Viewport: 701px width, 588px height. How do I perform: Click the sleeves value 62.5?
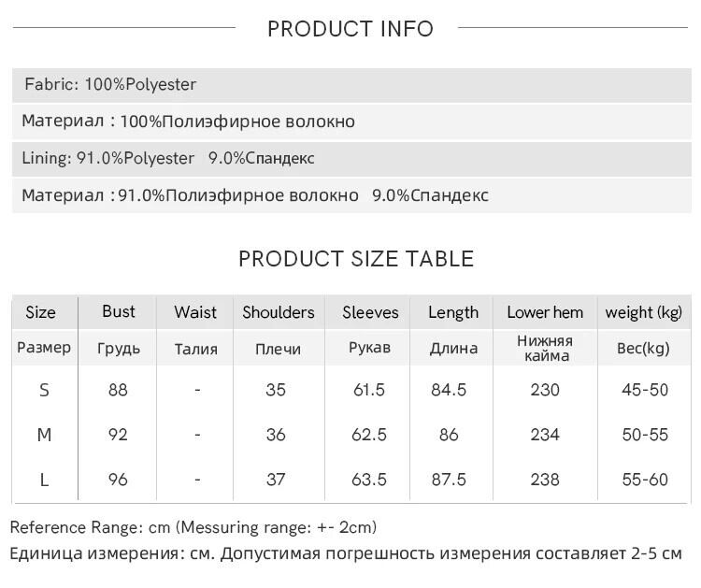pyautogui.click(x=369, y=435)
